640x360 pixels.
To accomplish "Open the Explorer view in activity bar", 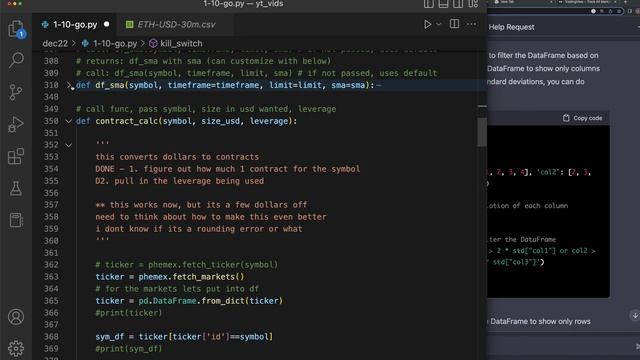I will click(16, 29).
